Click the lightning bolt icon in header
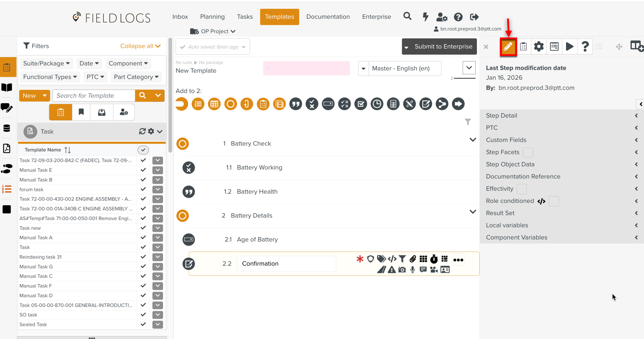The width and height of the screenshot is (644, 339). coord(425,17)
